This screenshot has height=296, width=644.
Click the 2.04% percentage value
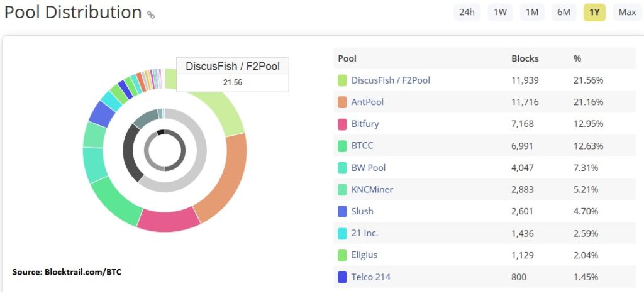click(586, 255)
